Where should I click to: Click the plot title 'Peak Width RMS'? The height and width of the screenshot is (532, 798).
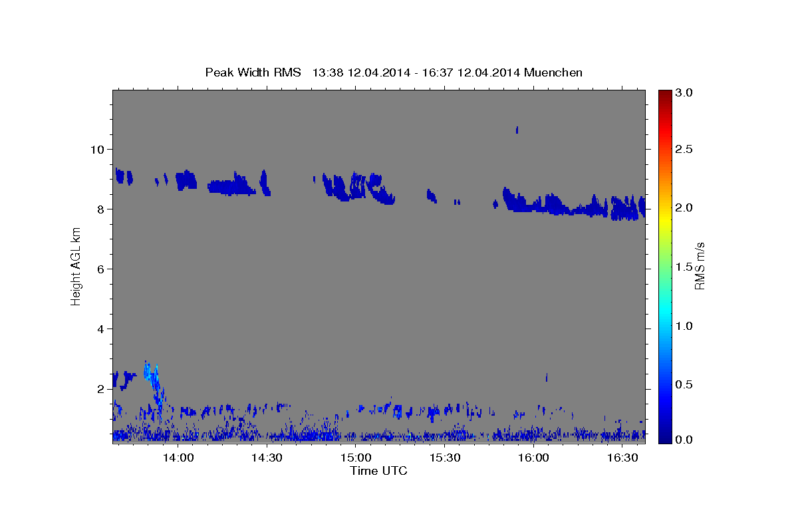(253, 72)
